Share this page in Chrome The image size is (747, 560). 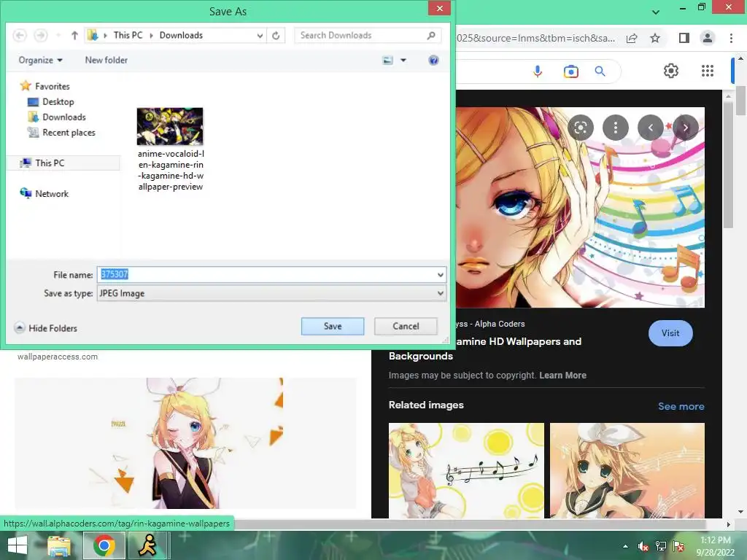(632, 38)
